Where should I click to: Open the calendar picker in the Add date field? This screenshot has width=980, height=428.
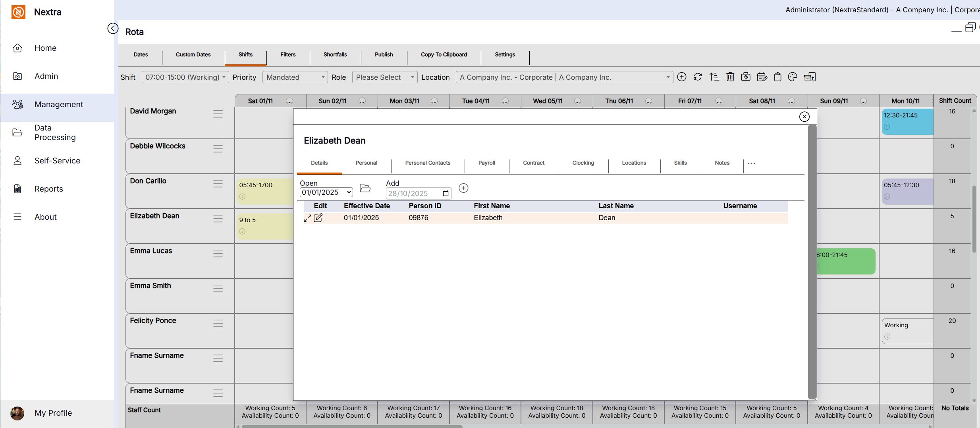pyautogui.click(x=446, y=194)
